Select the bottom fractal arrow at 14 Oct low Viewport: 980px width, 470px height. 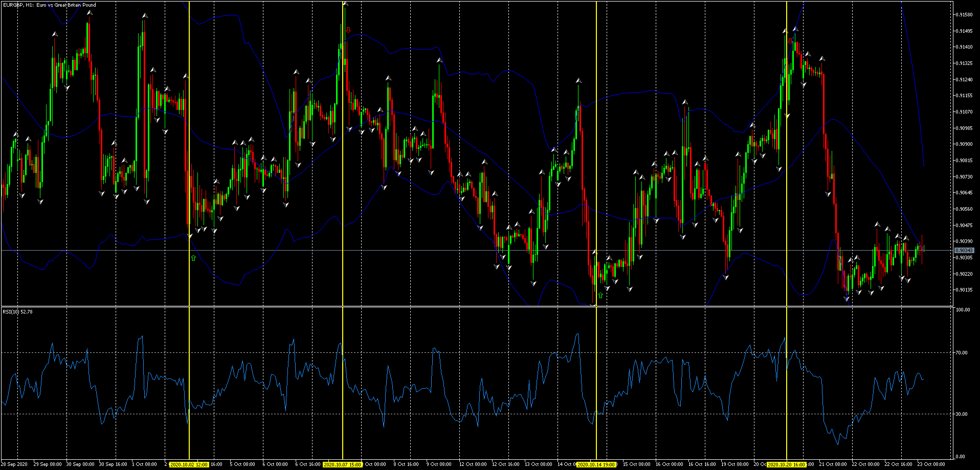593,305
